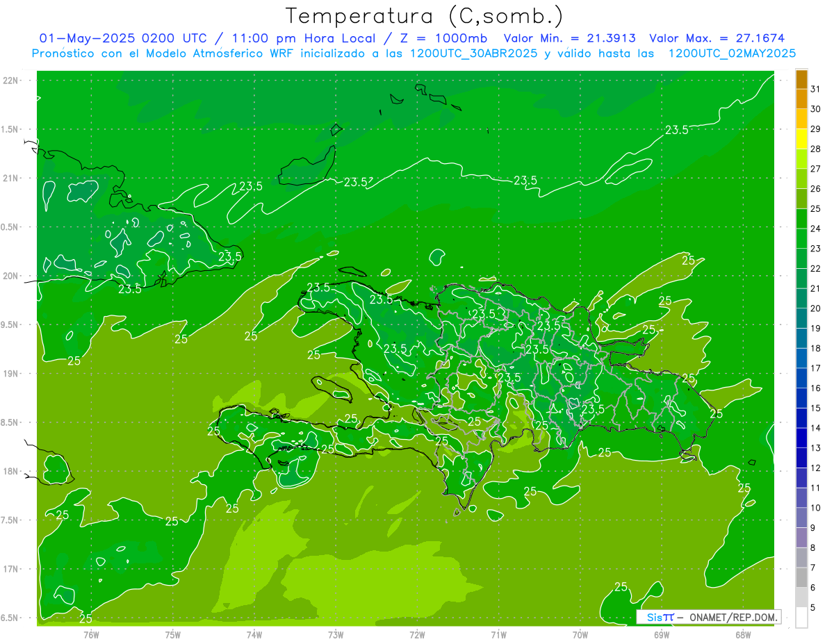This screenshot has width=834, height=644.
Task: Click the color scale label '27'
Action: (x=815, y=169)
